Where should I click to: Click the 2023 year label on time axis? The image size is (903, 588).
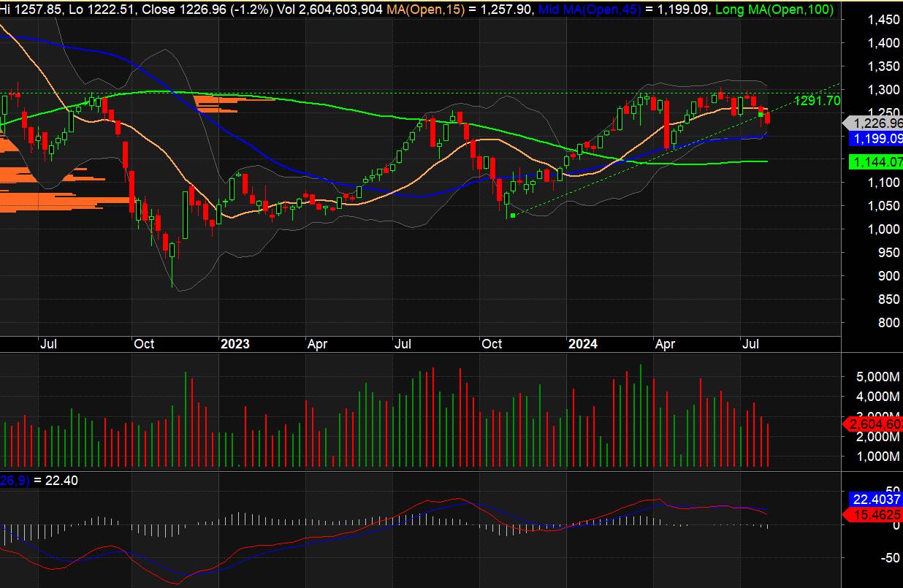coord(235,344)
